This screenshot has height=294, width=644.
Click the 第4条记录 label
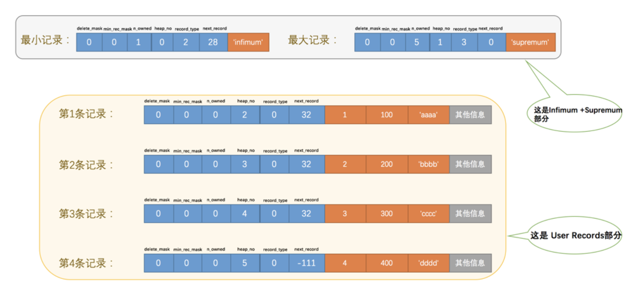(x=86, y=263)
